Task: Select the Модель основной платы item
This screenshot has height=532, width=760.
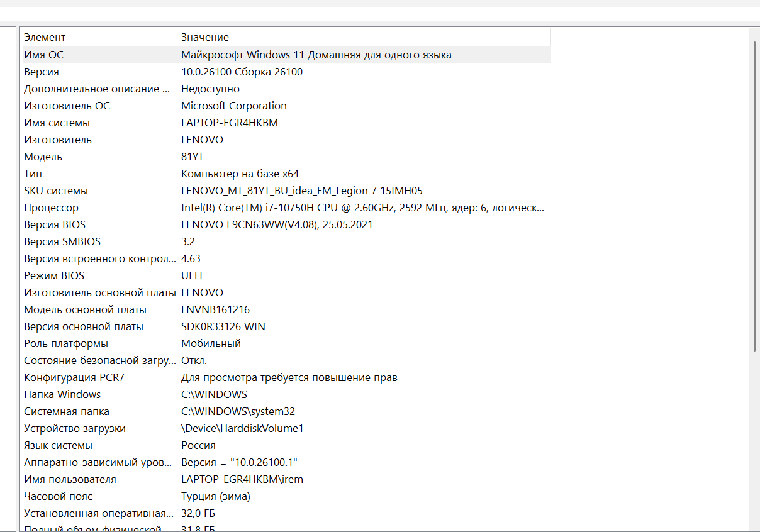Action: click(x=86, y=309)
